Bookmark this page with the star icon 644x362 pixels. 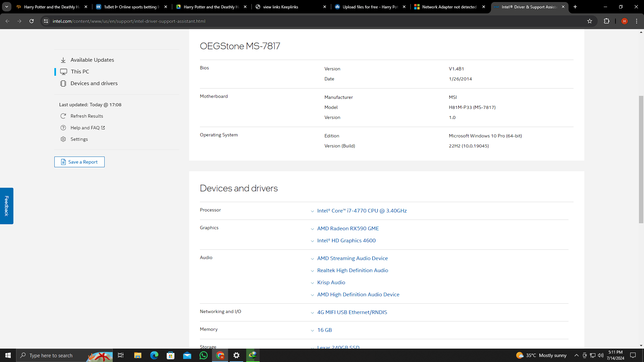[x=590, y=21]
